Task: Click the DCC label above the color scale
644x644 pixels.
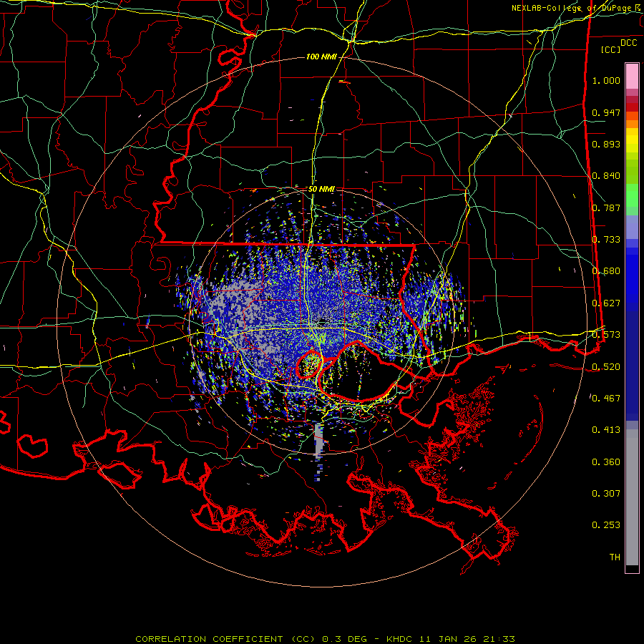Action: [628, 43]
